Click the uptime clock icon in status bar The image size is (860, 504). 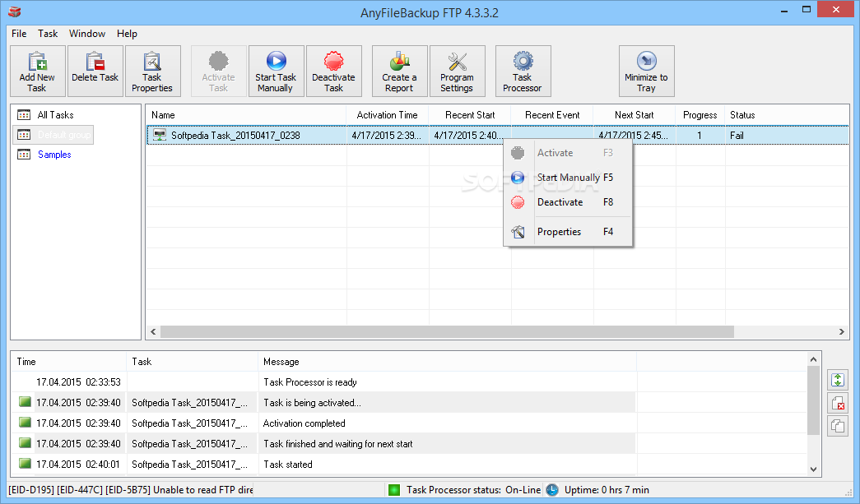click(551, 490)
